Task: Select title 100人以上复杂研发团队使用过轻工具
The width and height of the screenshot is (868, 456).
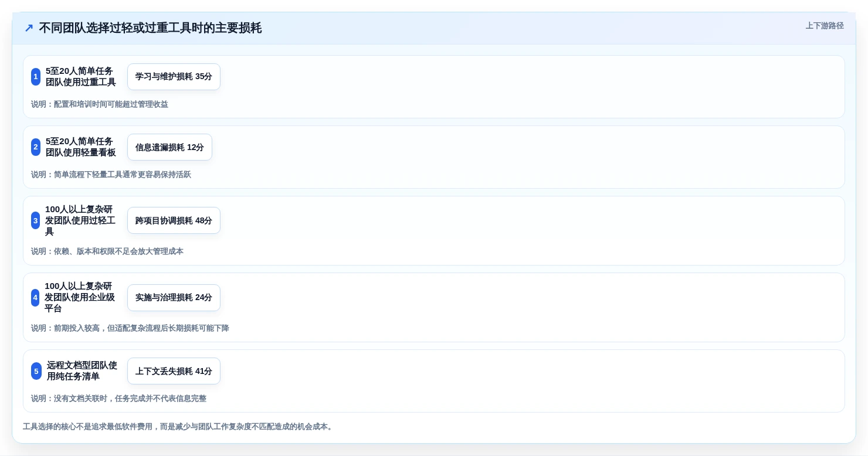Action: tap(81, 220)
